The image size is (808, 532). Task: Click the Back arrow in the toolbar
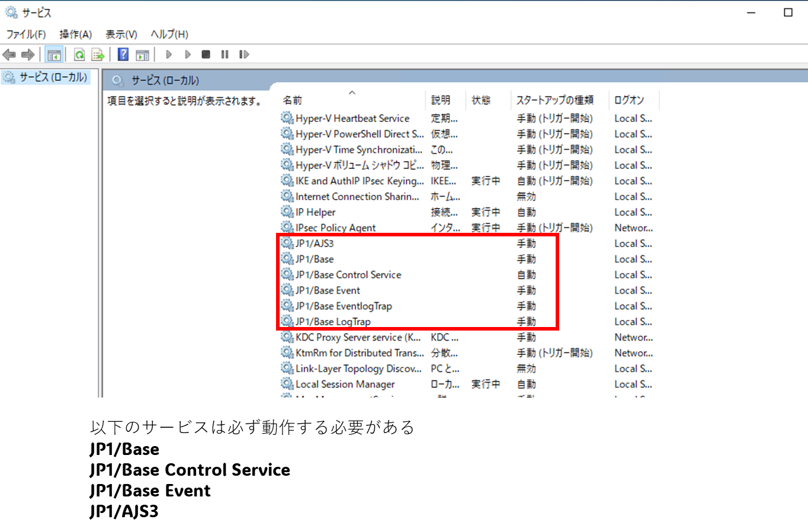coord(9,55)
